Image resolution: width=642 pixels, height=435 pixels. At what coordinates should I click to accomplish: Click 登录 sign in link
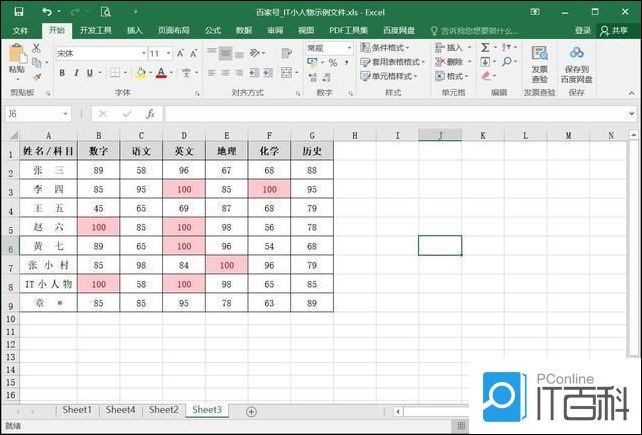tap(583, 31)
